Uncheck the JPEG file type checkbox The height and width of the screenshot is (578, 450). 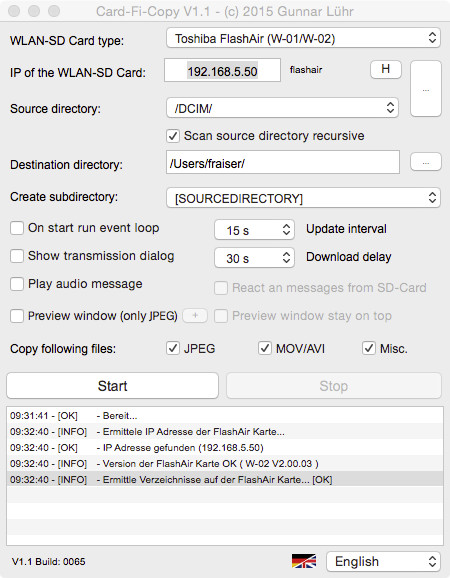click(x=173, y=348)
